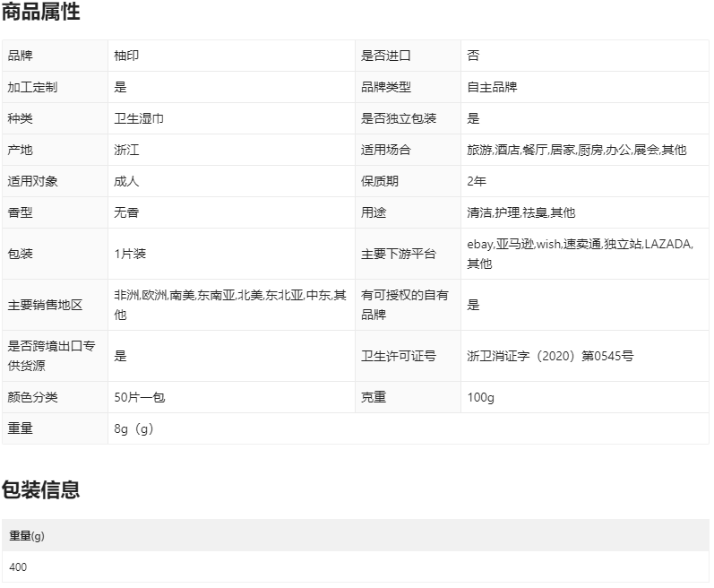Select packaging value 1片装
The height and width of the screenshot is (588, 714).
pyautogui.click(x=130, y=254)
